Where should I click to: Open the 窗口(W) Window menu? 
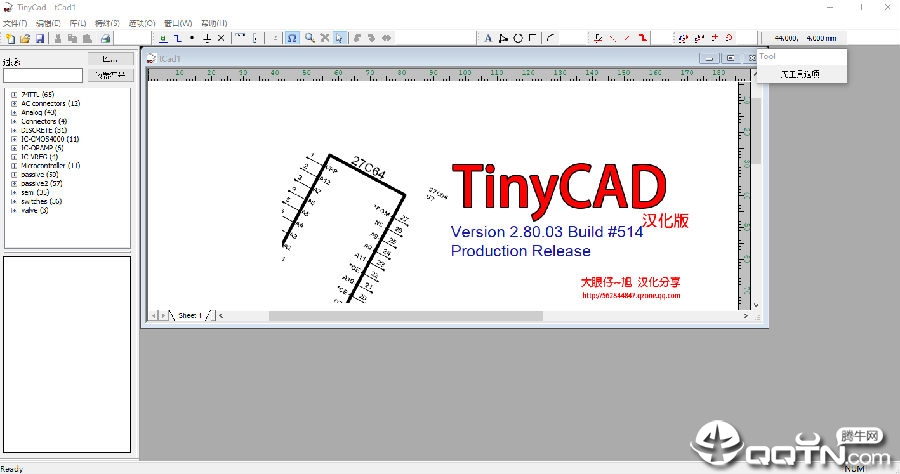(x=178, y=23)
